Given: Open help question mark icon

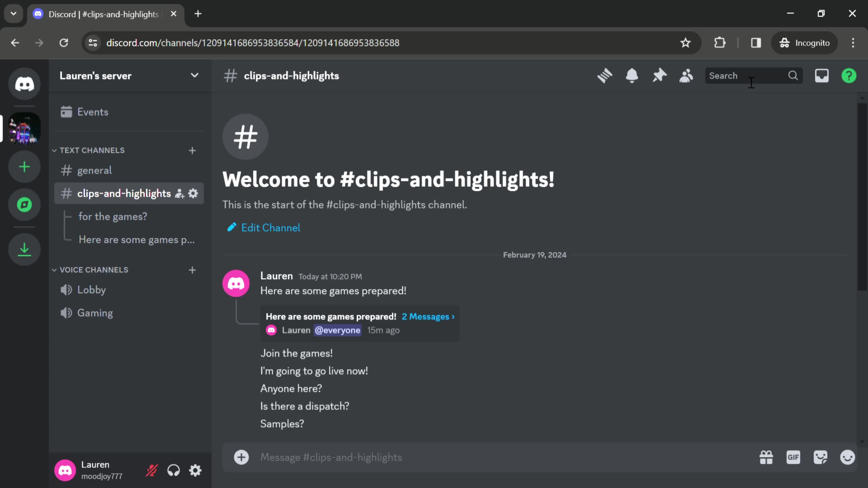Looking at the screenshot, I should pos(849,76).
